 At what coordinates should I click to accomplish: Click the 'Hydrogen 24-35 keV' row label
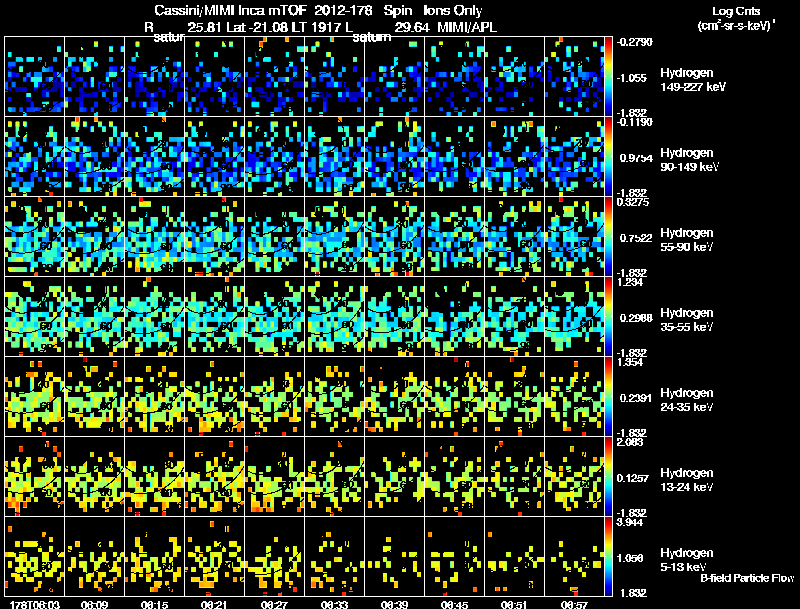[x=687, y=400]
